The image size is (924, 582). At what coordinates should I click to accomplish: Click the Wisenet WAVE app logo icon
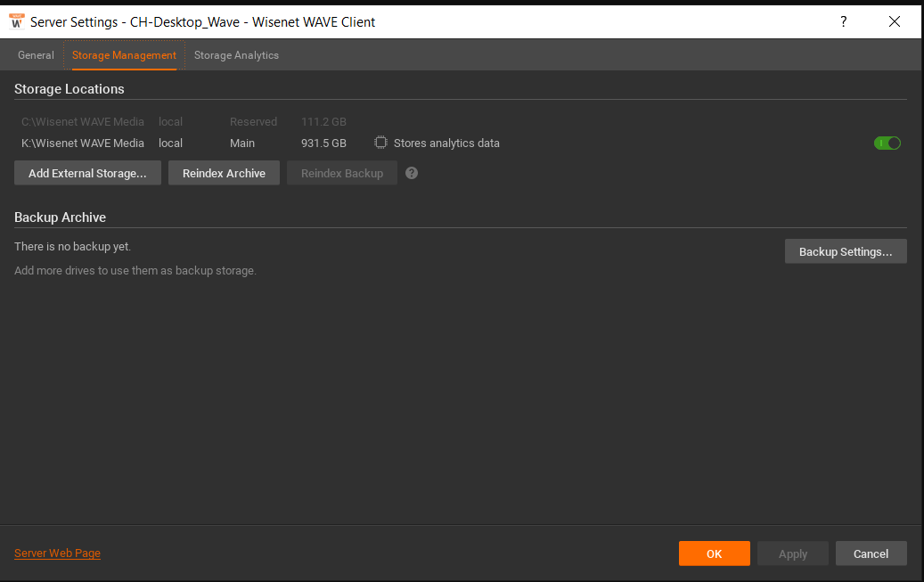coord(16,21)
